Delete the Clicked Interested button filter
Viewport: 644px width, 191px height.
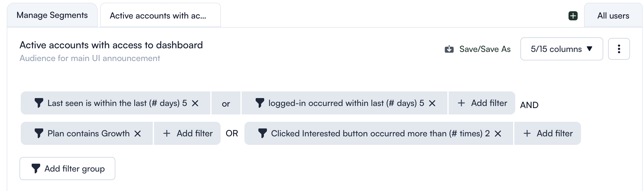coord(498,134)
